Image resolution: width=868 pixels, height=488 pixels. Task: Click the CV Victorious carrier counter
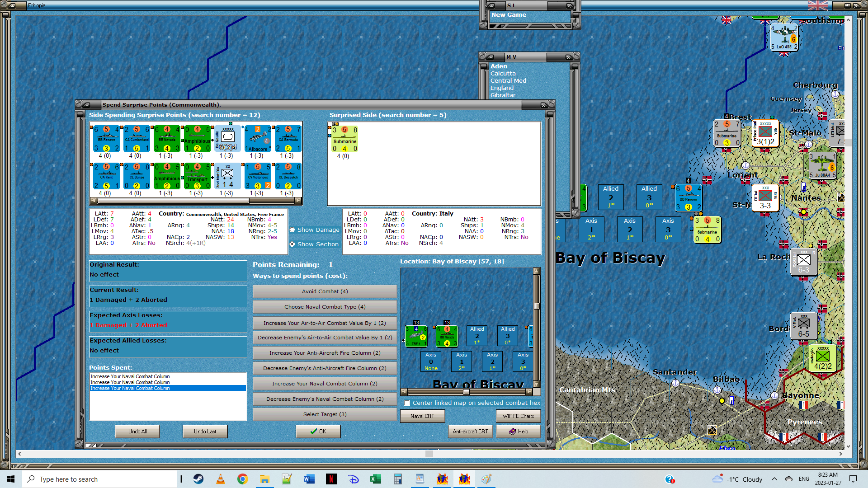(x=258, y=177)
